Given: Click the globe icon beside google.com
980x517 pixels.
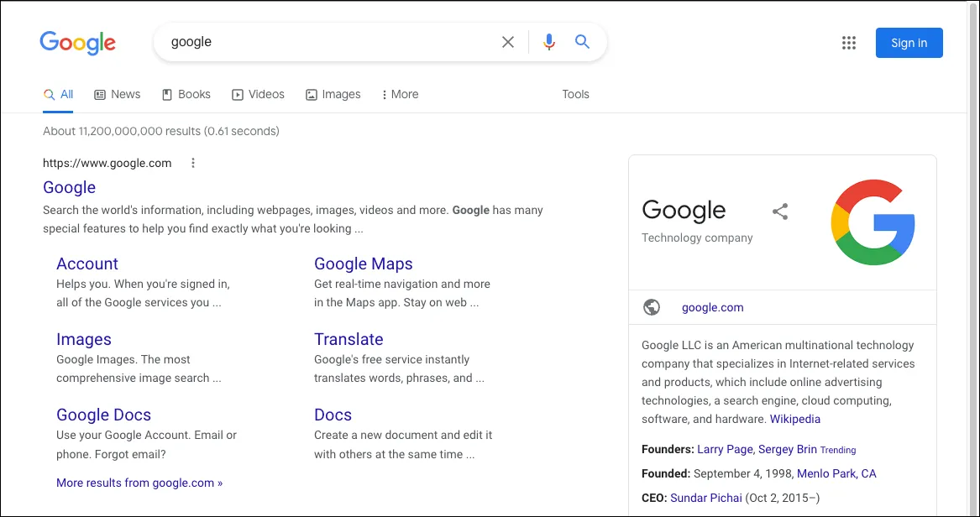Looking at the screenshot, I should [x=652, y=307].
